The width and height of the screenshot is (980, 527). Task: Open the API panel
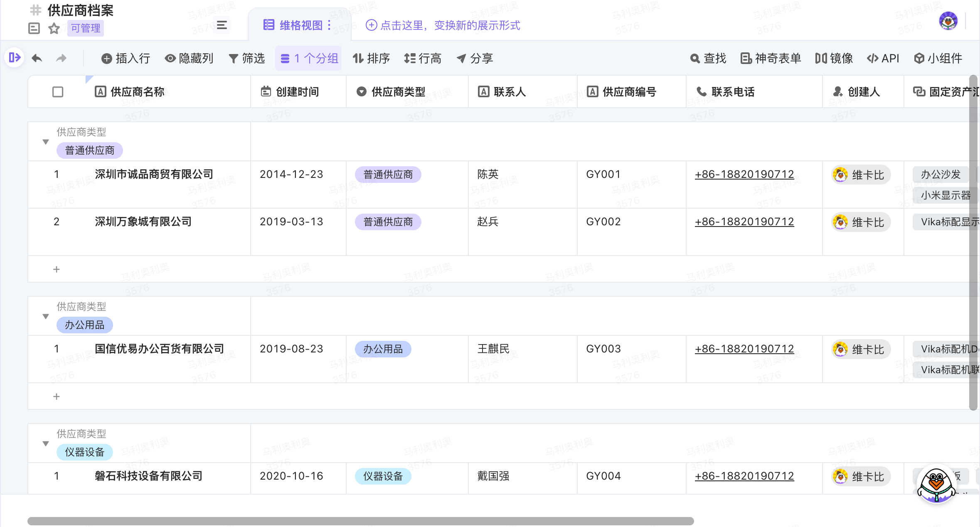point(883,58)
